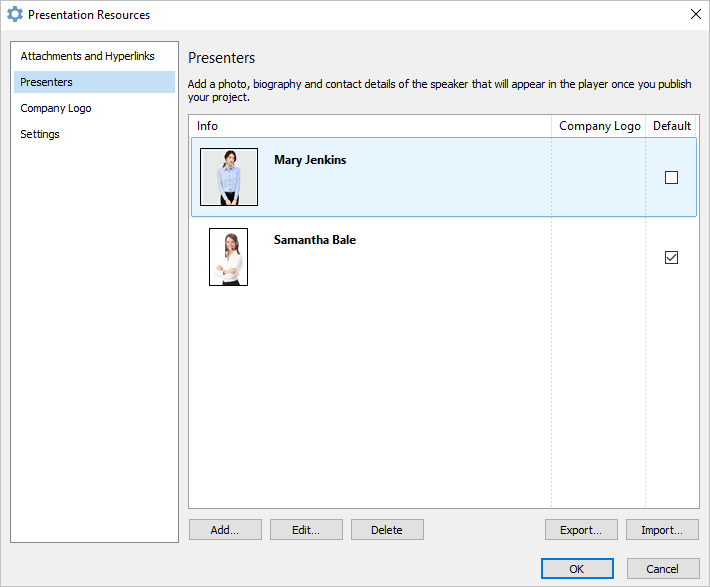The height and width of the screenshot is (587, 710).
Task: Delete the selected presenter
Action: click(387, 530)
